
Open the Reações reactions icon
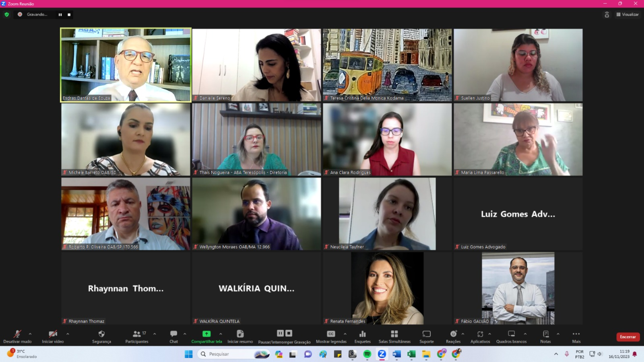coord(453,336)
